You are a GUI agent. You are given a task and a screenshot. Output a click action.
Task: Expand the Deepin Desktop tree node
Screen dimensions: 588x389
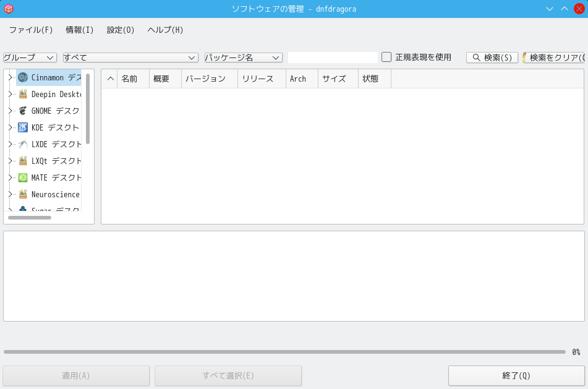(x=11, y=94)
